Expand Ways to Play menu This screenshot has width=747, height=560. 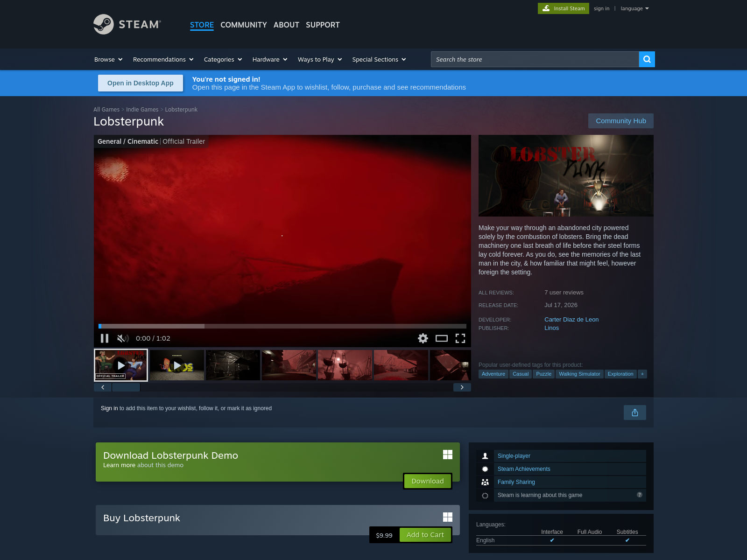(320, 59)
